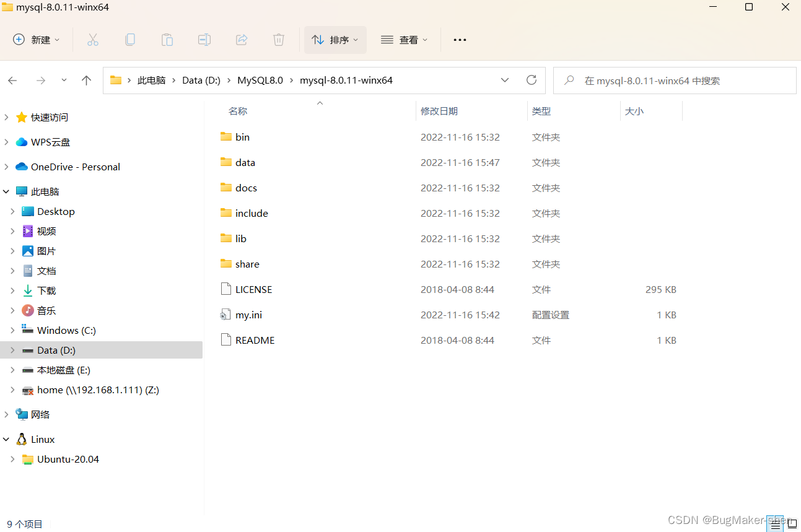Expand the Ubuntu-20.04 node
This screenshot has height=532, width=801.
tap(12, 459)
